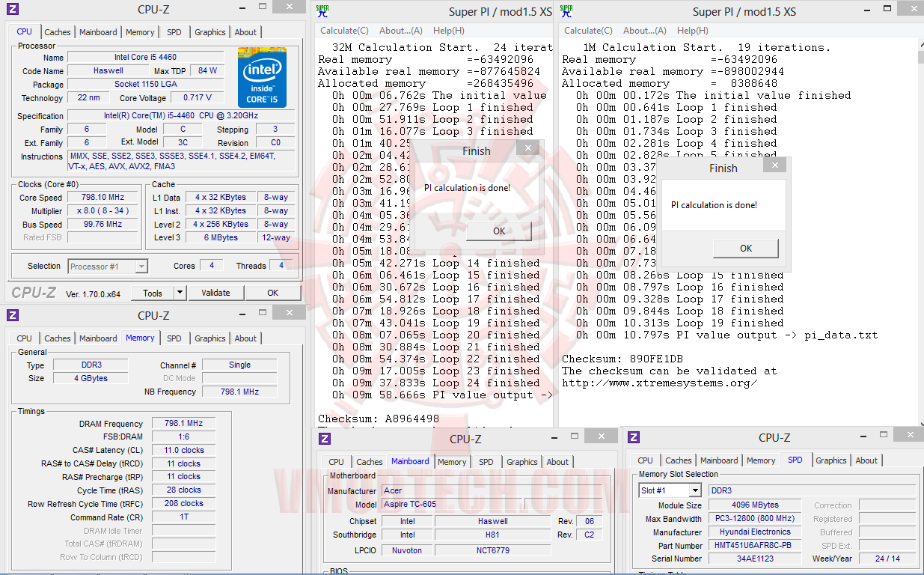924x575 pixels.
Task: Click the Command Rate value 1T
Action: coord(183,517)
